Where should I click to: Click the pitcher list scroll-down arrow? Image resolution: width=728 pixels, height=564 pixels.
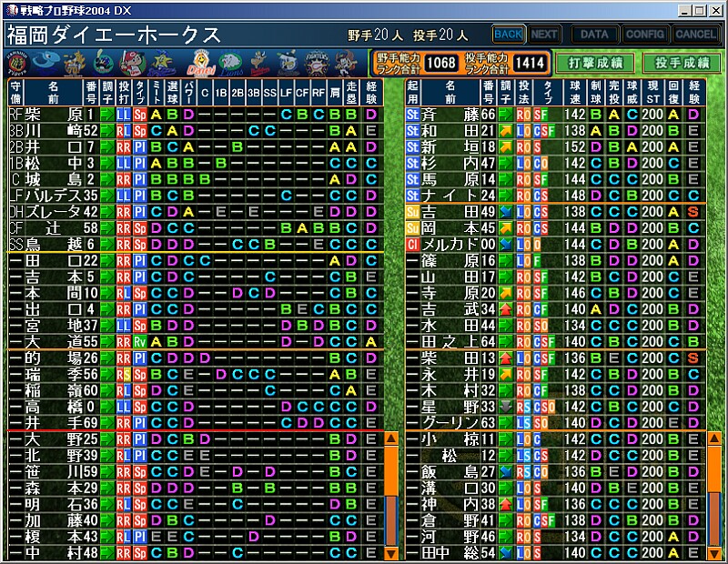713,553
